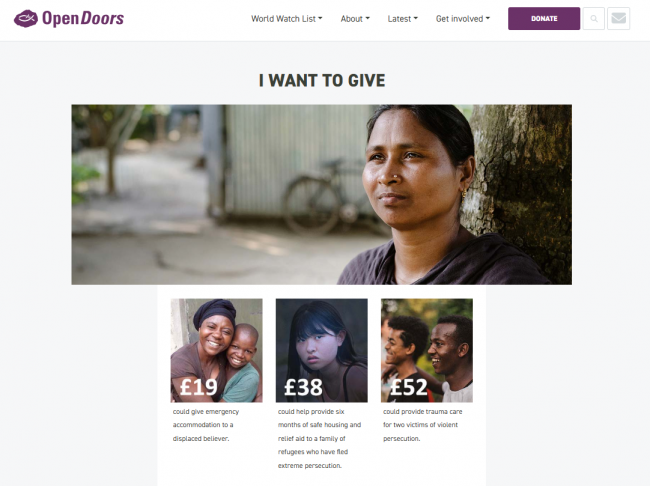Click the trauma care description text
Image resolution: width=650 pixels, height=486 pixels.
422,425
